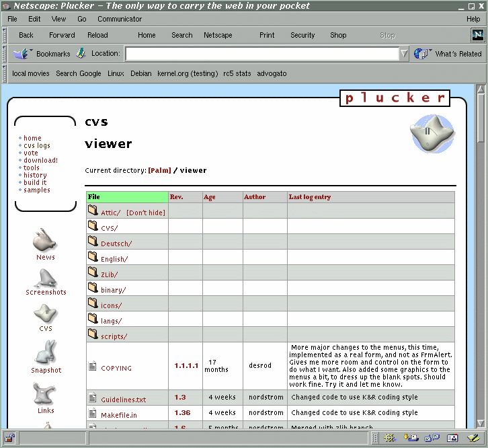Open the samples sidebar link

[37, 190]
